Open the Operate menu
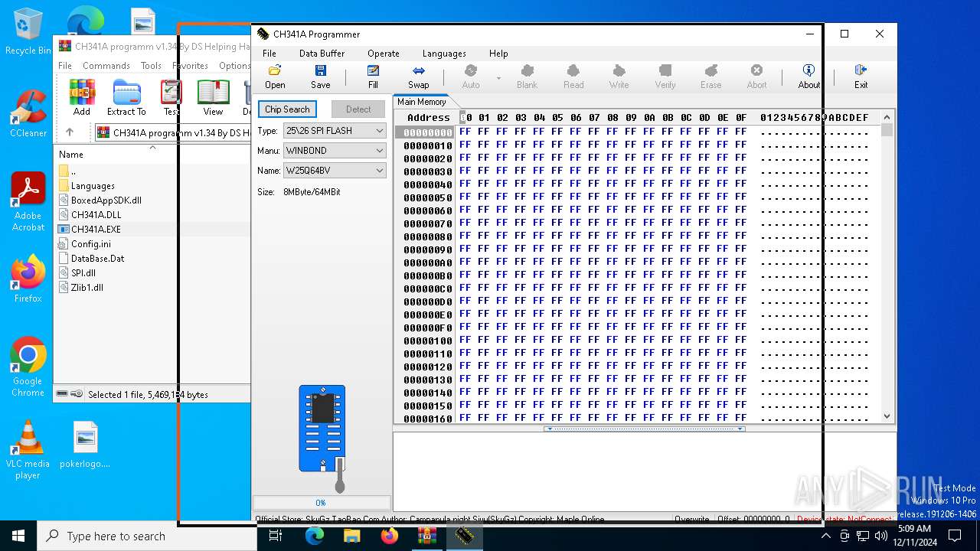 pos(383,54)
